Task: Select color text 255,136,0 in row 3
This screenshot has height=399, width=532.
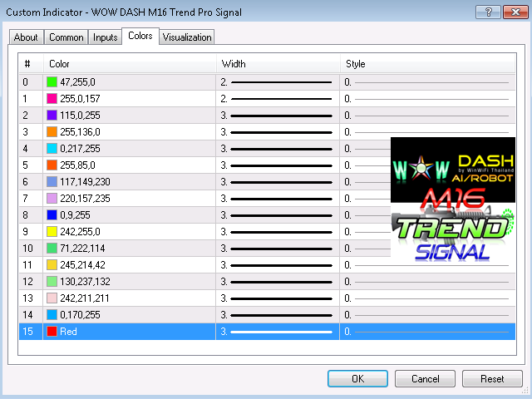Action: click(x=80, y=132)
